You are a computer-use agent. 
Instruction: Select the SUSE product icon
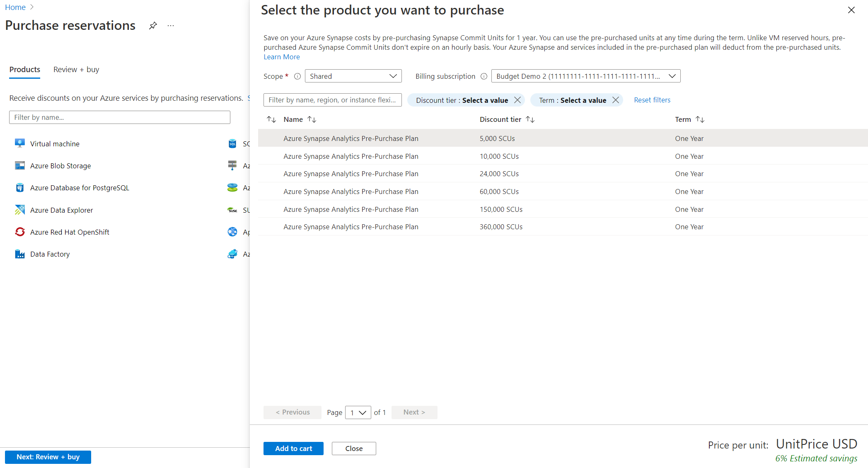coord(232,209)
